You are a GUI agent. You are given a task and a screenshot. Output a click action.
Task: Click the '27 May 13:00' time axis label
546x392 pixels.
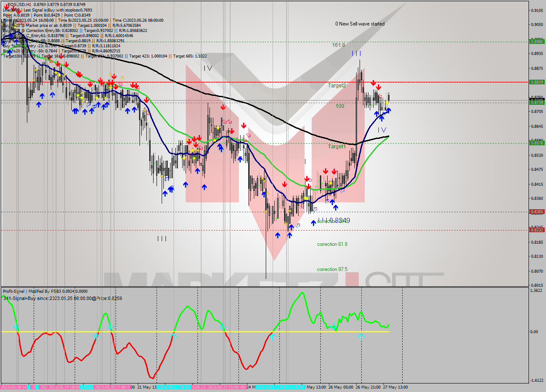coord(395,387)
